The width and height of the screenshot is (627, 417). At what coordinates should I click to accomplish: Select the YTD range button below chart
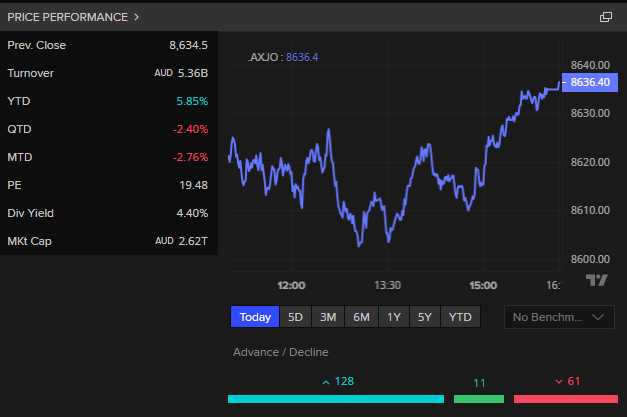point(460,317)
